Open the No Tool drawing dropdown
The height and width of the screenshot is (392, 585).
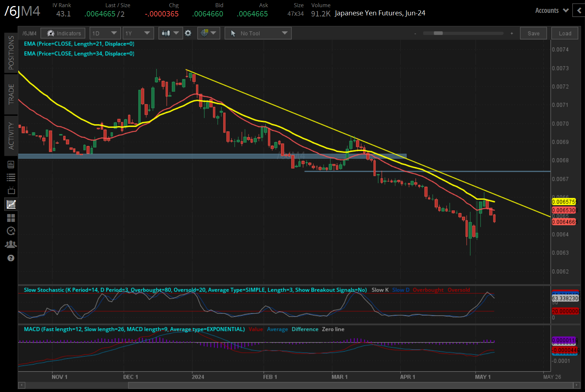tap(258, 33)
